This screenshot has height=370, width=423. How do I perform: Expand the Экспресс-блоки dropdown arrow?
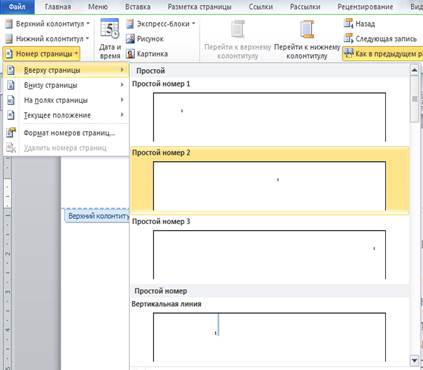tap(193, 24)
